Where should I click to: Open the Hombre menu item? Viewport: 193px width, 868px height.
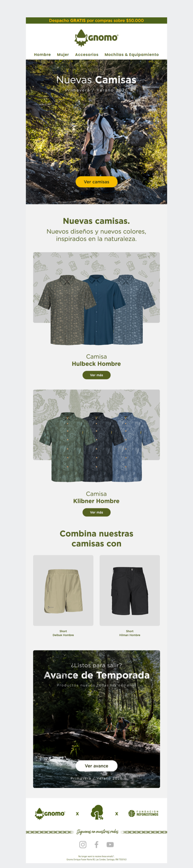click(x=42, y=54)
